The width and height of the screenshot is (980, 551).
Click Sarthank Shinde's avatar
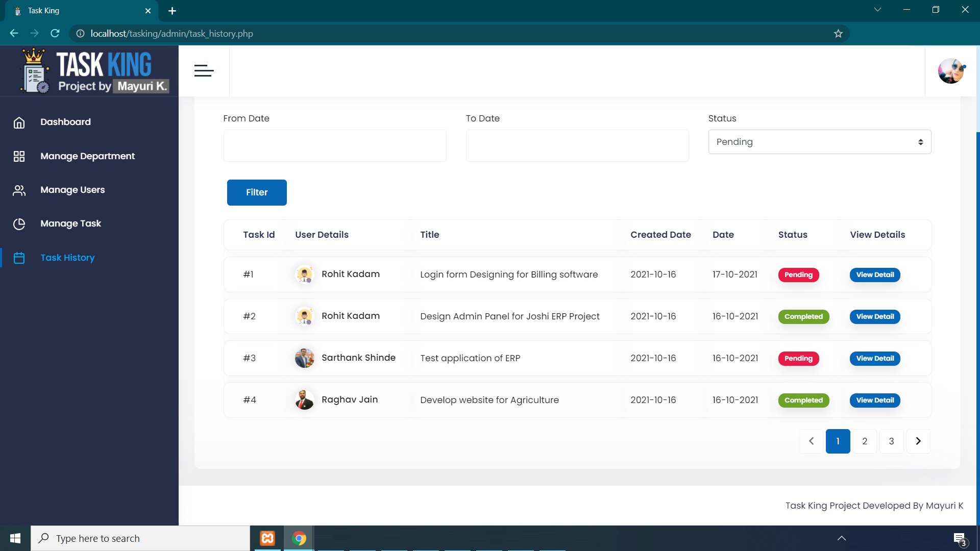[x=305, y=358]
